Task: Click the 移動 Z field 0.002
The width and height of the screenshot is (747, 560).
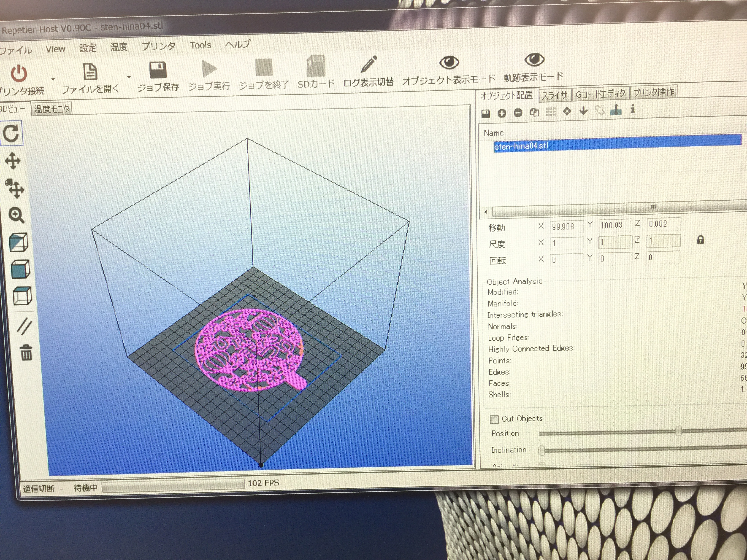Action: [663, 223]
